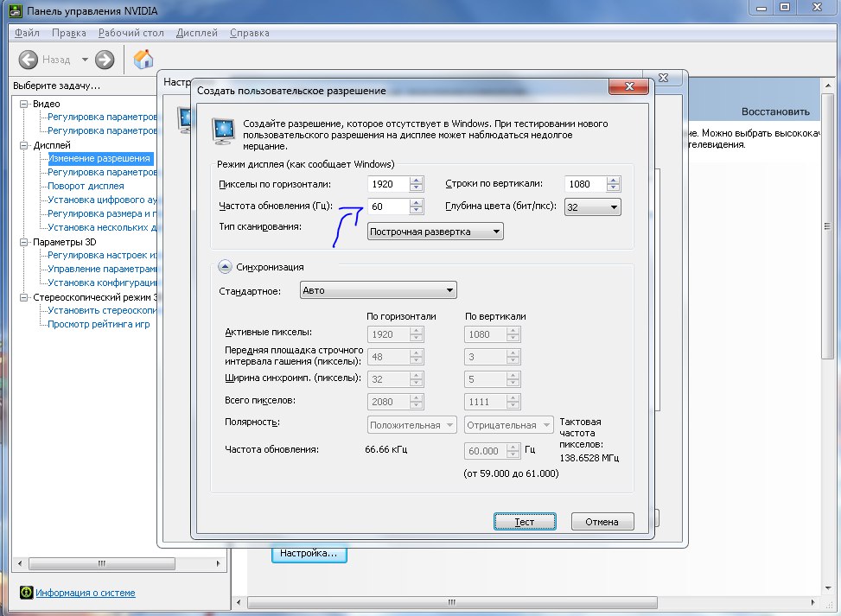This screenshot has width=841, height=616.
Task: Select Поворот дисплея in task tree
Action: coord(86,186)
